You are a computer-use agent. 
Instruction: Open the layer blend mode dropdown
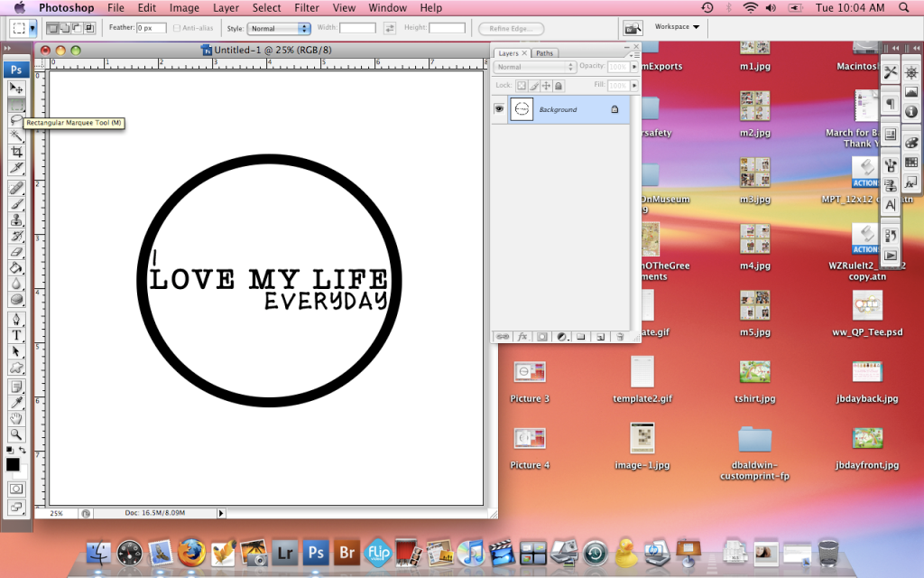(x=535, y=67)
